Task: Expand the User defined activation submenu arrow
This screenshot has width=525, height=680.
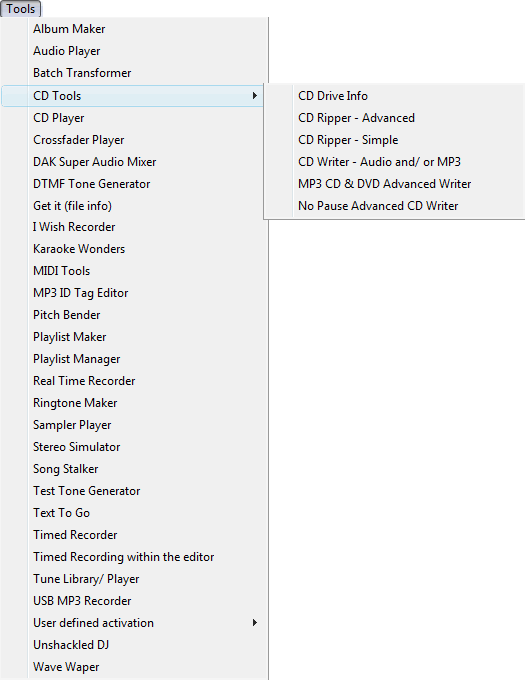Action: (x=255, y=623)
